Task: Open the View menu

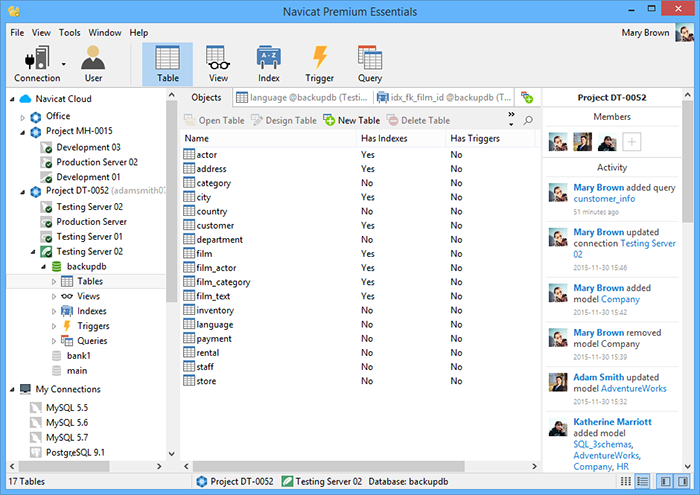Action: 41,33
